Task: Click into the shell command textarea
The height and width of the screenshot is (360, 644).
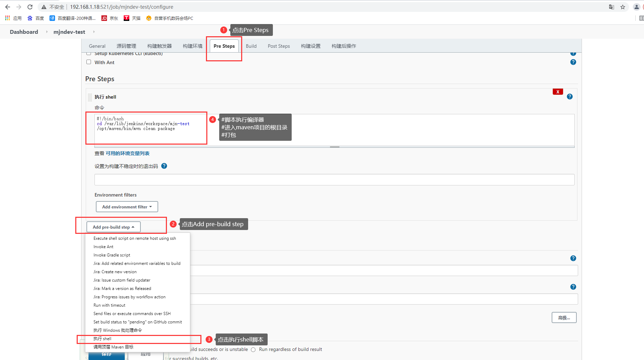Action: coord(334,130)
